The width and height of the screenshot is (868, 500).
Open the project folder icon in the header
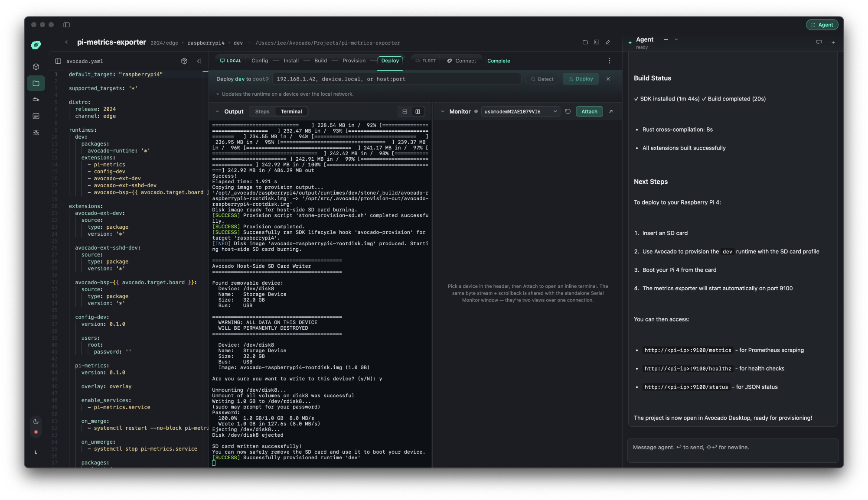coord(585,42)
